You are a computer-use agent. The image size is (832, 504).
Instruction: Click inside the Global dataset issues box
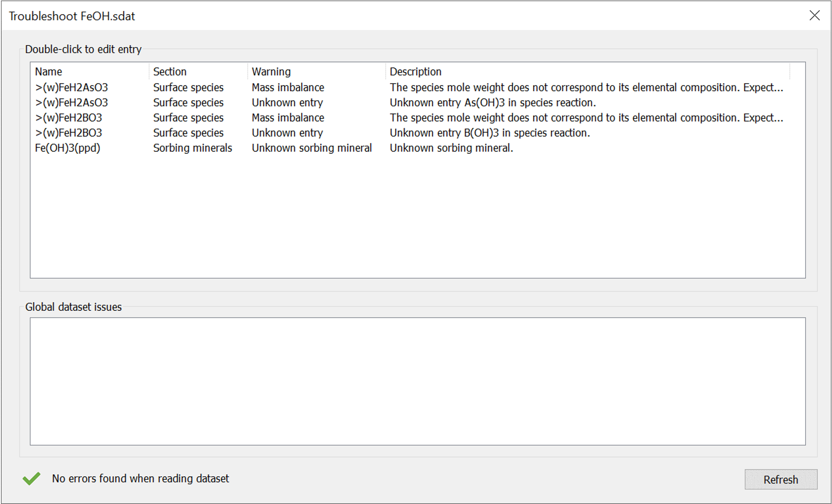point(418,381)
